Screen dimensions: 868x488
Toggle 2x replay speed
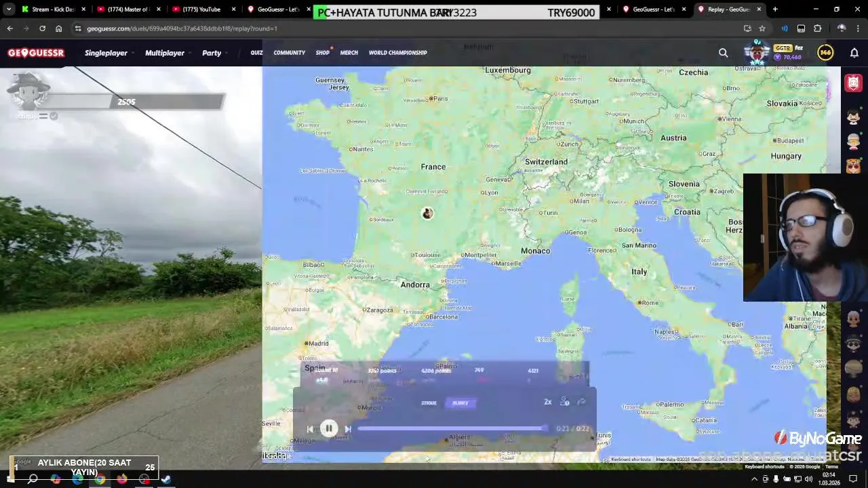pyautogui.click(x=547, y=402)
